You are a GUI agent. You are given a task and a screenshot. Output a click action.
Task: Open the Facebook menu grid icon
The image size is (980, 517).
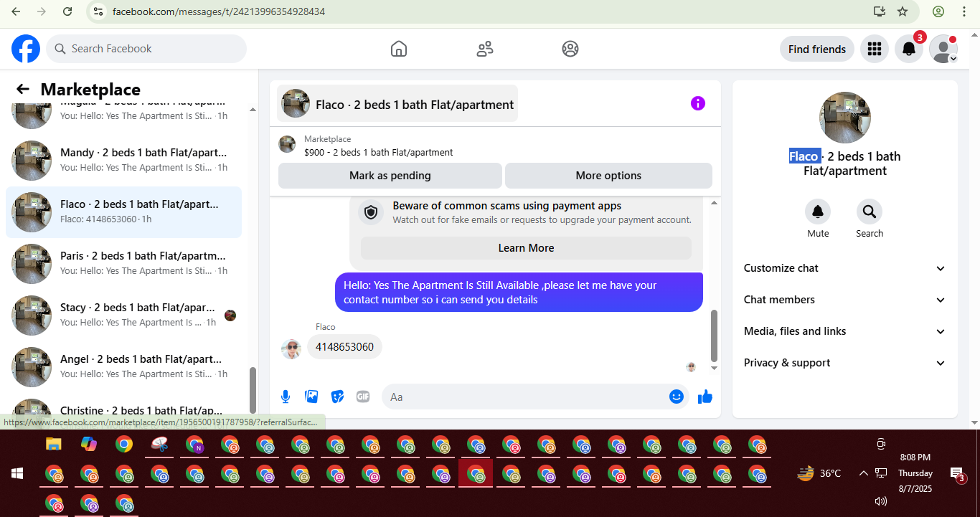click(x=874, y=49)
